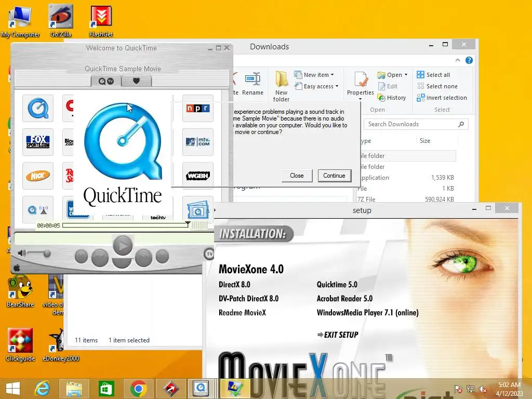Open the QuickTime radio tower channel tile
Image resolution: width=532 pixels, height=399 pixels.
click(38, 210)
